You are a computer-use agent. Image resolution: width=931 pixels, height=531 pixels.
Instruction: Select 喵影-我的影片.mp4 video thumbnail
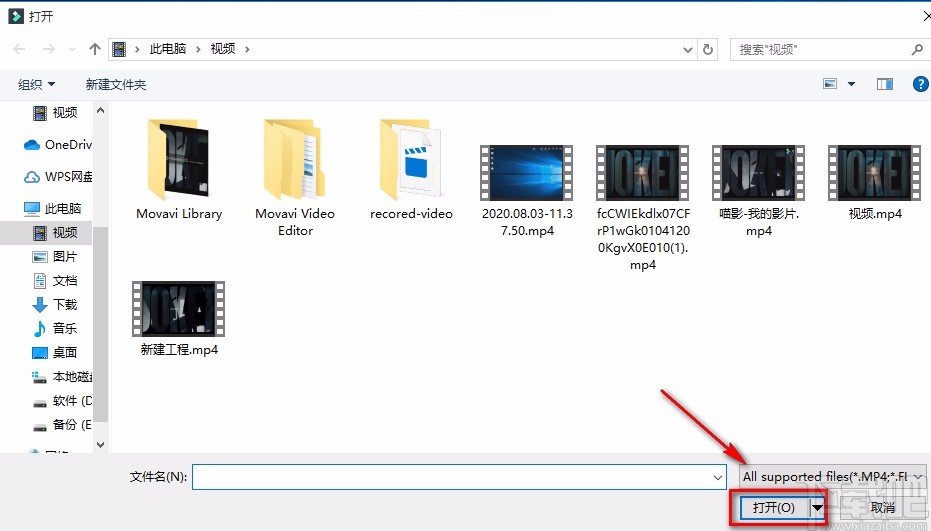click(x=759, y=172)
